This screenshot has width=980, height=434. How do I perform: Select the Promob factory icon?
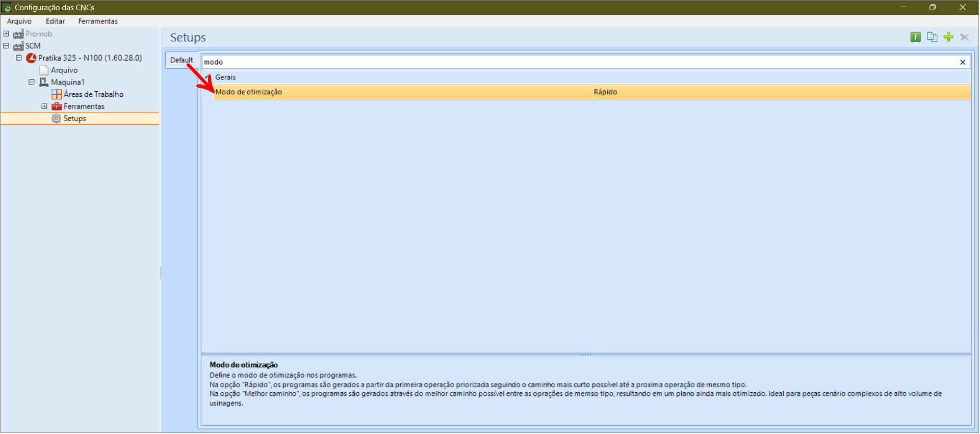[x=18, y=34]
